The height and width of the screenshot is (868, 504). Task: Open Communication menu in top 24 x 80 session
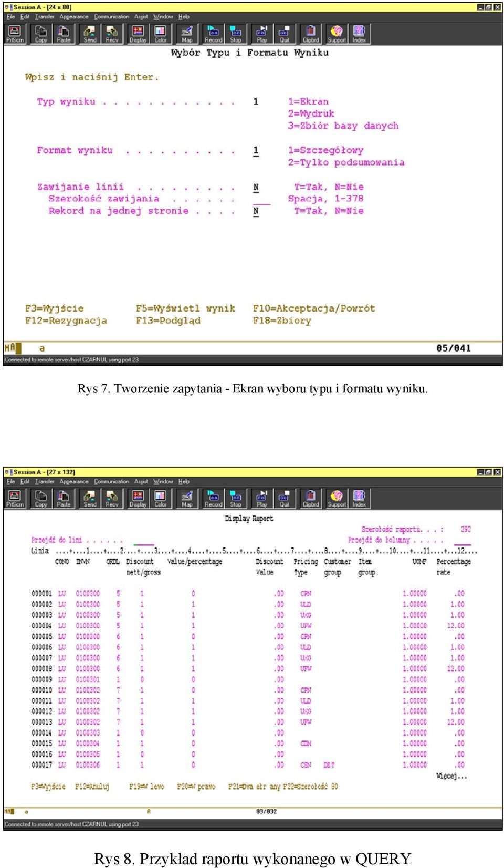click(111, 17)
